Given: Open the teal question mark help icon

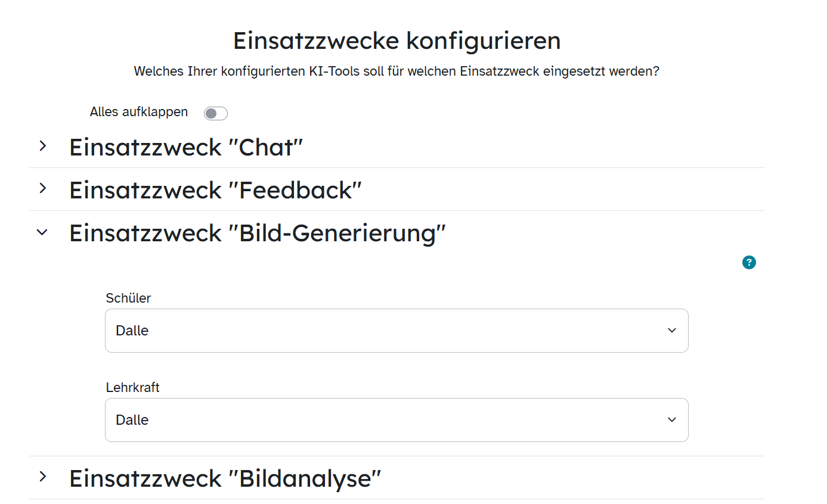Looking at the screenshot, I should [749, 262].
